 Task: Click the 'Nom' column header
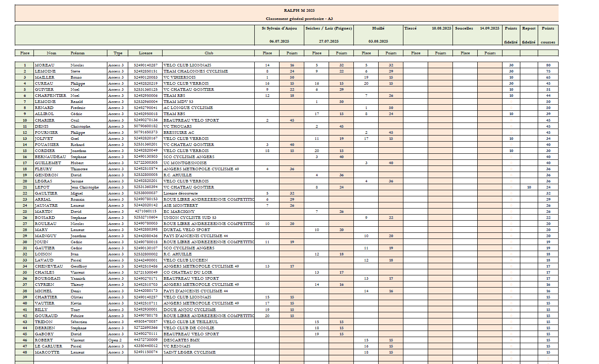(x=51, y=53)
